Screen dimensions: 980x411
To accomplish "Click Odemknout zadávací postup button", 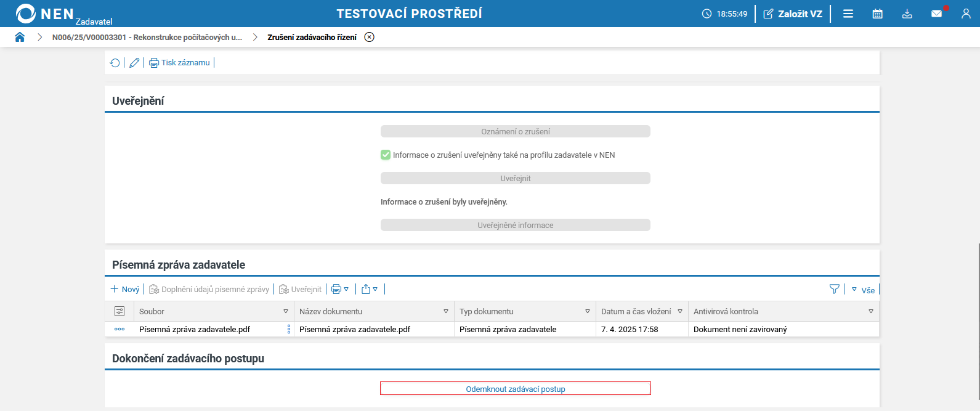I will tap(516, 389).
